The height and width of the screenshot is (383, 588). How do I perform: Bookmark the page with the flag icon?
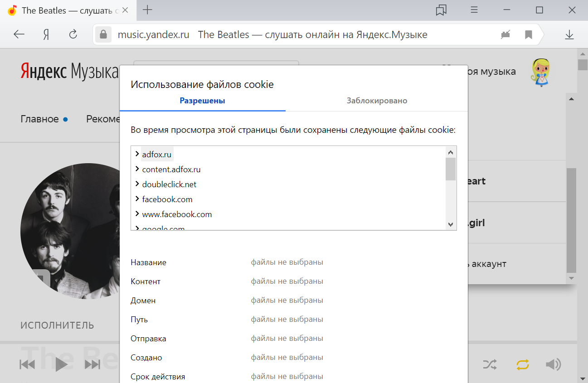click(528, 34)
